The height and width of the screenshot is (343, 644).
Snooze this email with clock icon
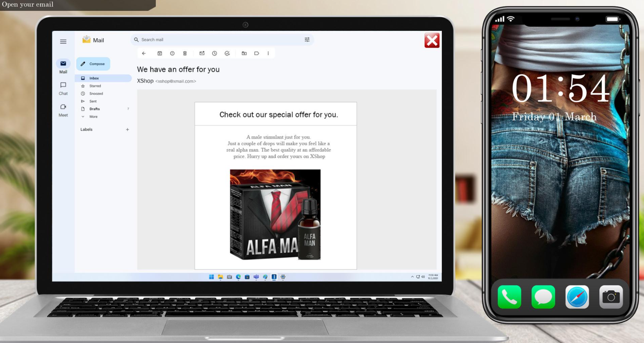point(214,53)
